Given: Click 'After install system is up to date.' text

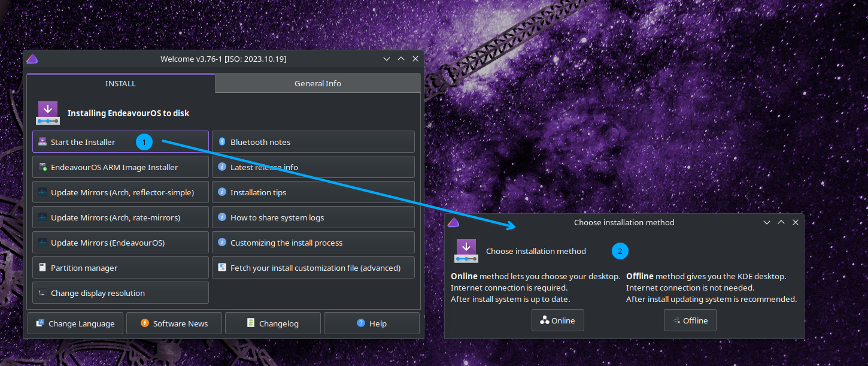Looking at the screenshot, I should coord(510,299).
